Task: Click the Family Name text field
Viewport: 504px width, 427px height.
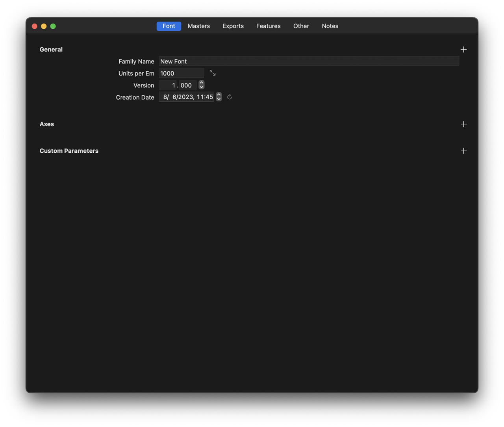Action: [x=308, y=61]
